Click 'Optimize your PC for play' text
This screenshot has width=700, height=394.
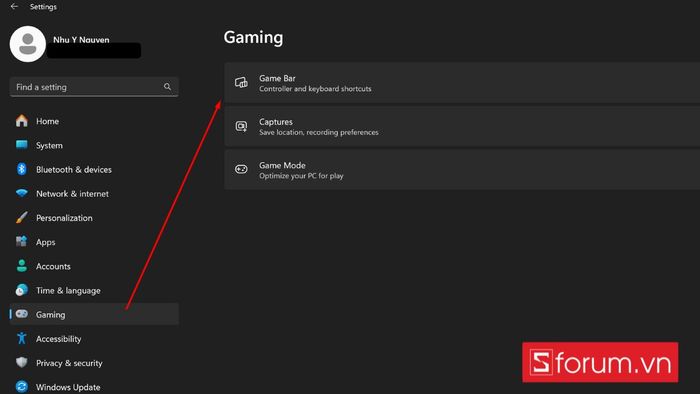(x=301, y=176)
